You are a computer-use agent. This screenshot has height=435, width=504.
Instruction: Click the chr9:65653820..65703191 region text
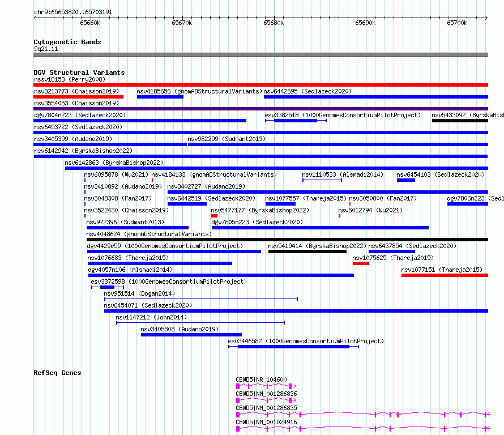[73, 12]
